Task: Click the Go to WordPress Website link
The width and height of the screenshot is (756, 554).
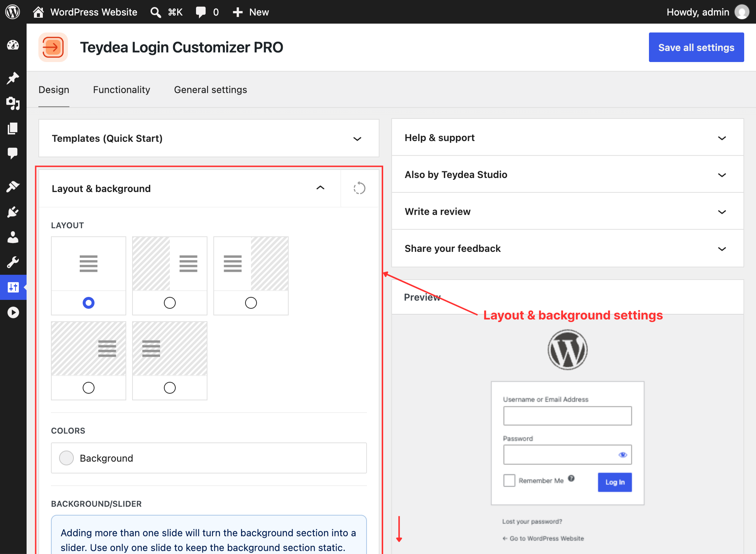Action: click(543, 538)
